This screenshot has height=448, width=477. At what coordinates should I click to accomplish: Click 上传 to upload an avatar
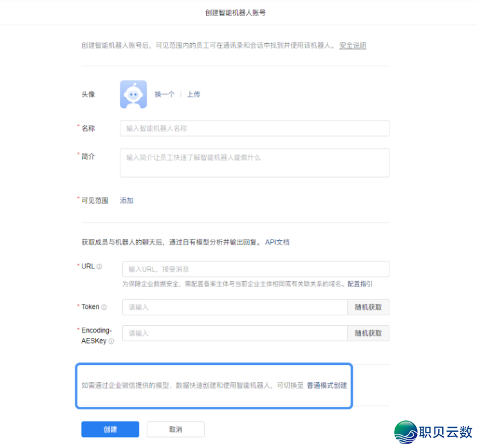194,95
